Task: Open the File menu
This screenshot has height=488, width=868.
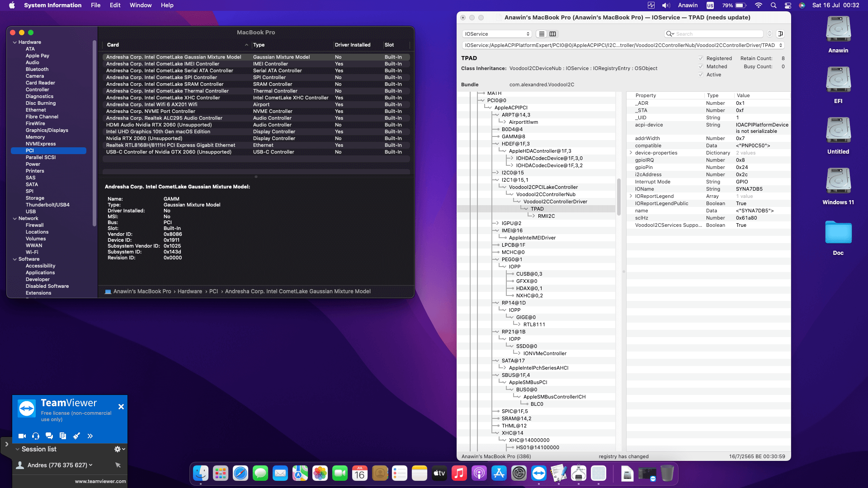Action: 95,5
